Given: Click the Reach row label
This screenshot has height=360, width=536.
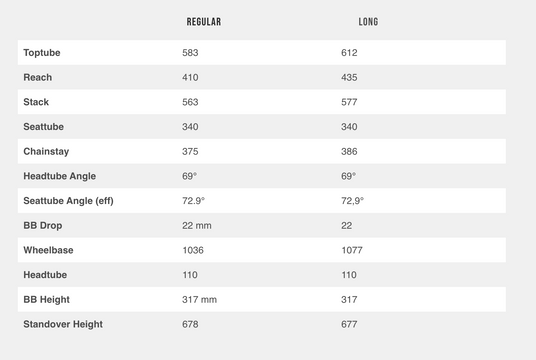Looking at the screenshot, I should coord(38,77).
